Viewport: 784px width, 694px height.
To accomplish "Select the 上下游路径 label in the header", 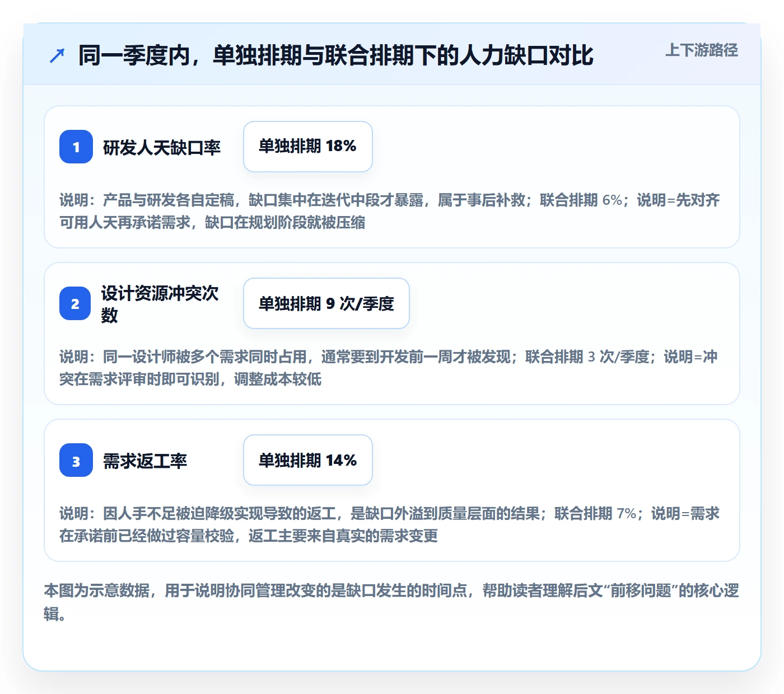I will tap(702, 50).
